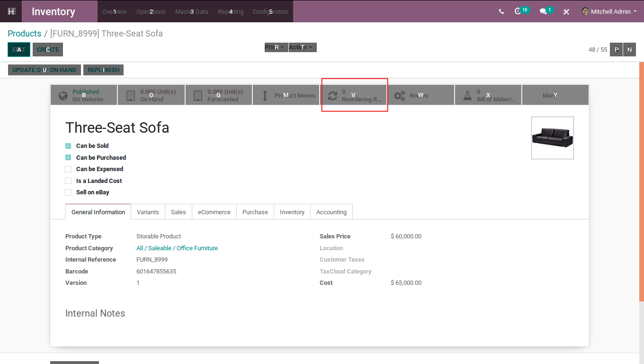Screen dimensions: 644x364
Task: Click the Create button
Action: tap(48, 49)
